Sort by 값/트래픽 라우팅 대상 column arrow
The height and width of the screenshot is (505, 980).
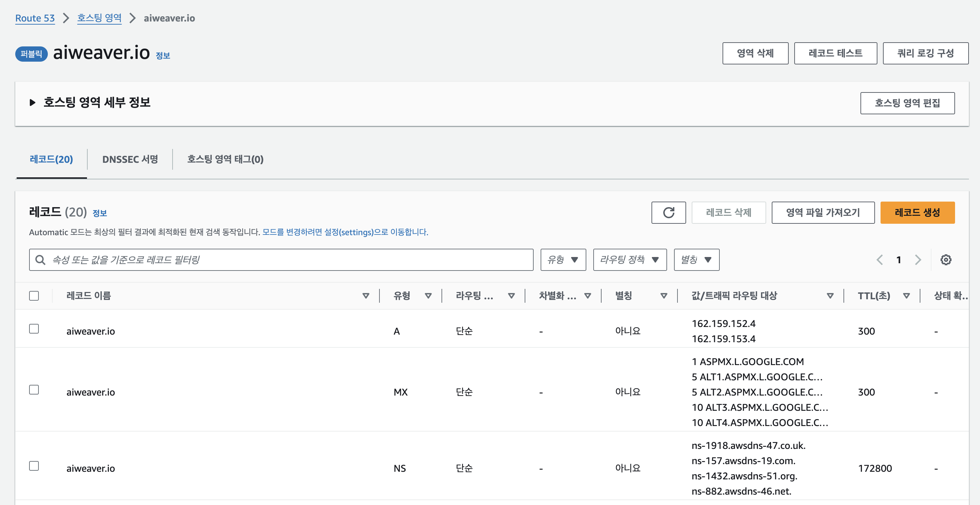tap(830, 296)
